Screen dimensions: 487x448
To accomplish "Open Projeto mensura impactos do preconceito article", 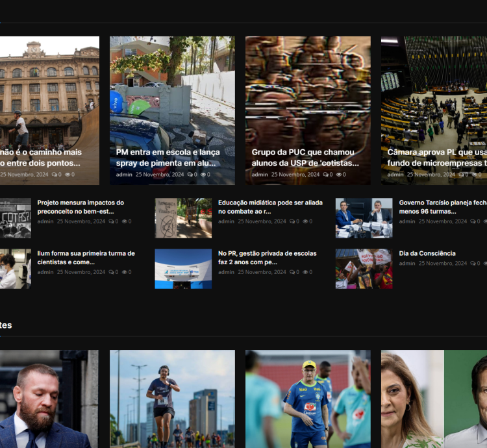I will [80, 206].
